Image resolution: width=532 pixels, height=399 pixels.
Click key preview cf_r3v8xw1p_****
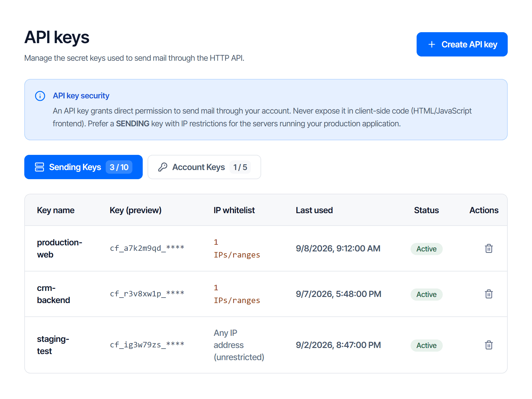pyautogui.click(x=147, y=294)
